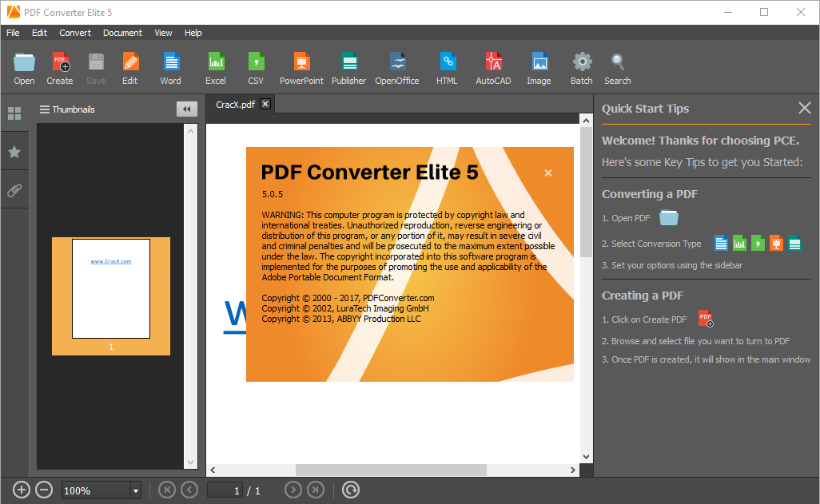Click Create PDF icon in Quick Start Tips

706,319
